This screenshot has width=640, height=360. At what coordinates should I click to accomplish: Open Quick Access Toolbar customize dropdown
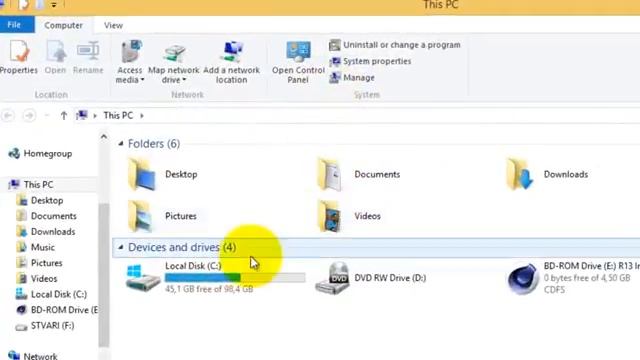pos(54,5)
